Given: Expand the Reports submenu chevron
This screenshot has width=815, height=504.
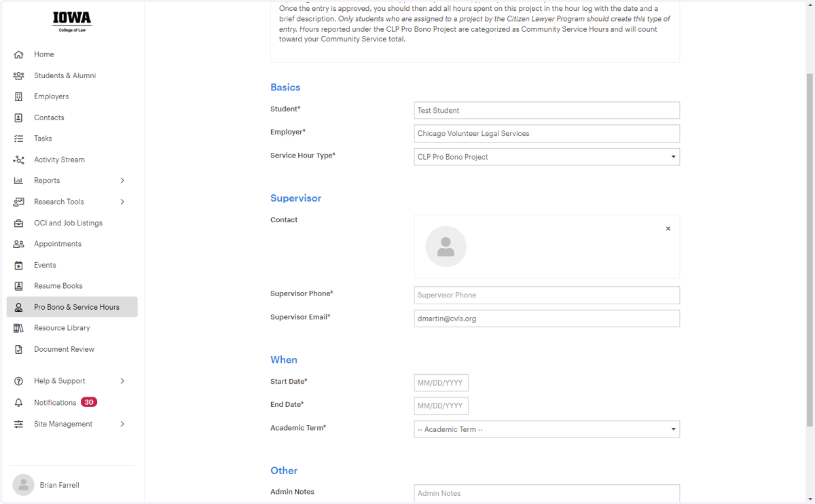Looking at the screenshot, I should click(122, 181).
